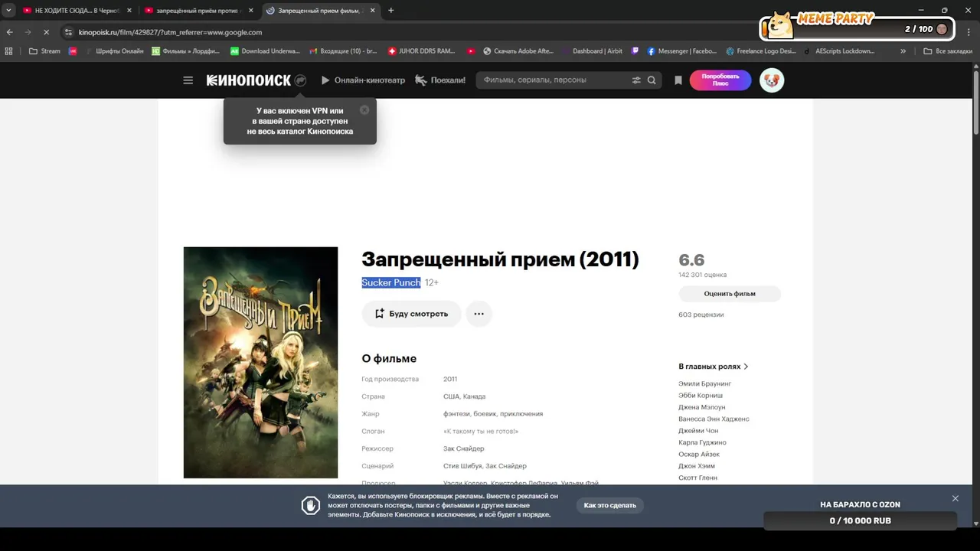This screenshot has width=980, height=551.
Task: Open the user profile avatar
Action: point(772,80)
